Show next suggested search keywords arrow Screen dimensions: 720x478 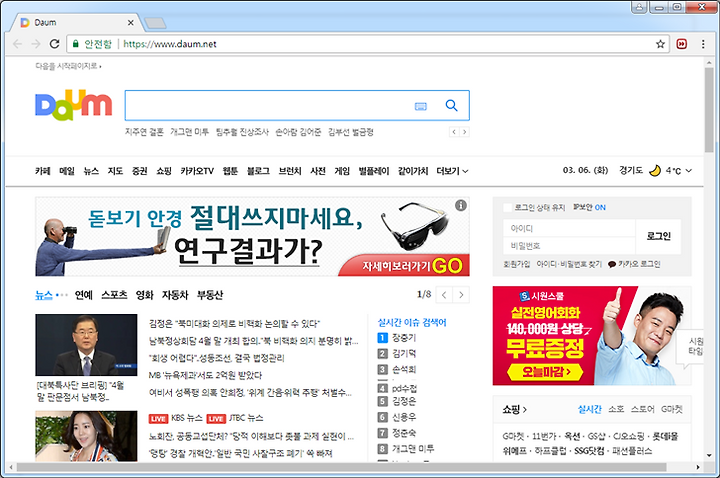(x=464, y=132)
